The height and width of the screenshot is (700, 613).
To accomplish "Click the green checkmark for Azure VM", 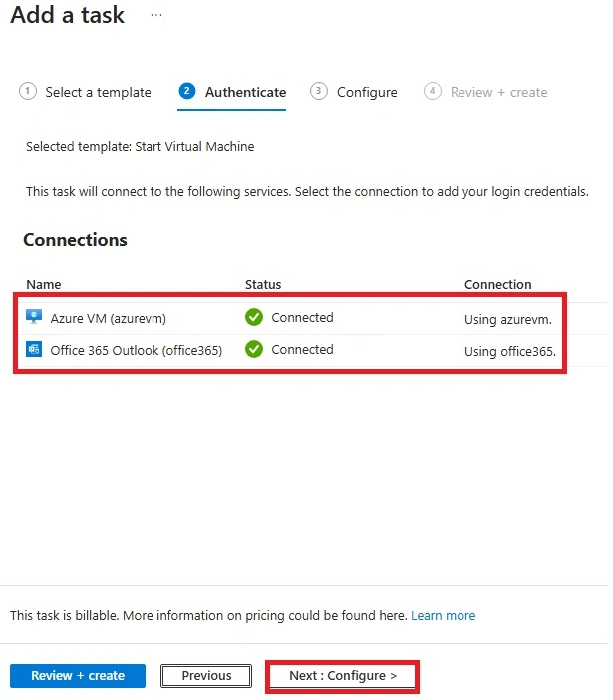I will point(254,317).
